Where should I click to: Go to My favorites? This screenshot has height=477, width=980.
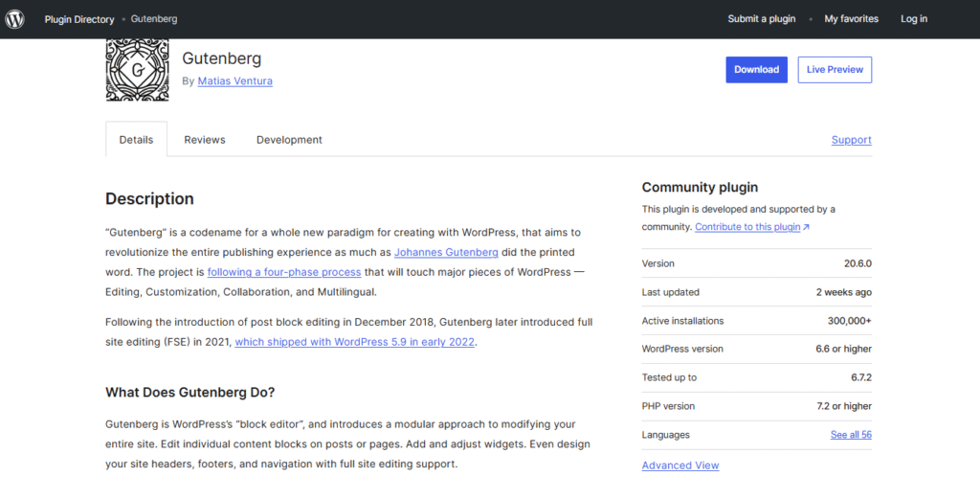(852, 19)
